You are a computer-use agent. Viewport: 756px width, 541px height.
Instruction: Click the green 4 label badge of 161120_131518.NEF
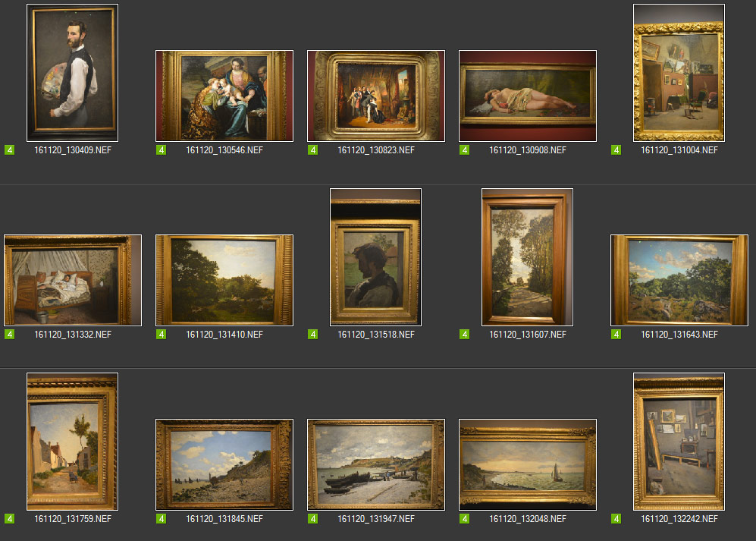313,335
